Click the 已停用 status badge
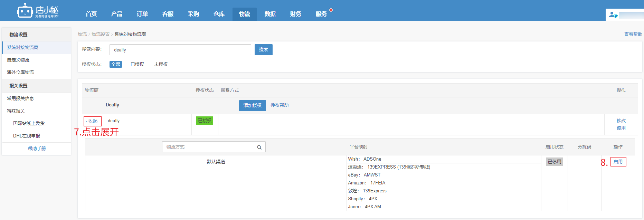This screenshot has width=644, height=220. point(555,162)
